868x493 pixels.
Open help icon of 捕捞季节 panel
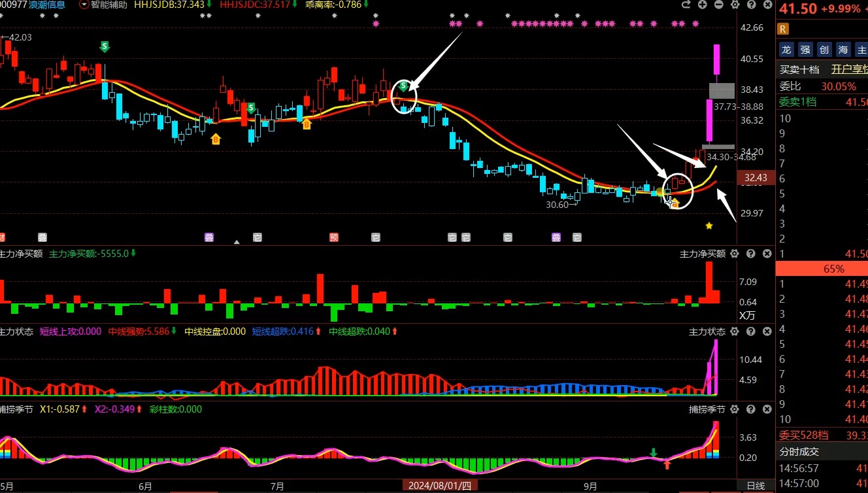(x=750, y=409)
